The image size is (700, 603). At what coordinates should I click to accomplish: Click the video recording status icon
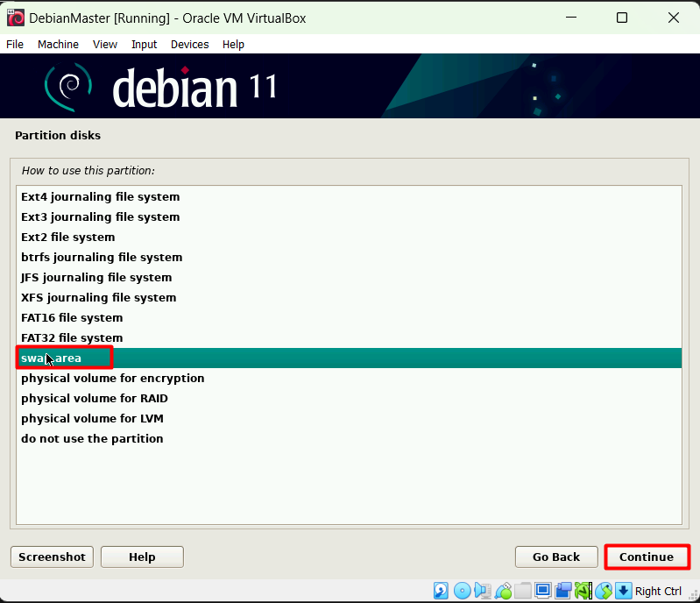click(563, 591)
